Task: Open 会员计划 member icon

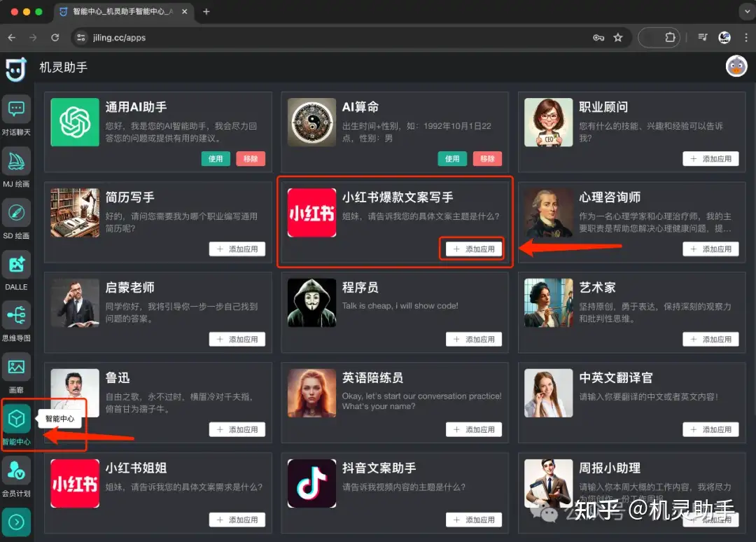Action: [x=16, y=471]
